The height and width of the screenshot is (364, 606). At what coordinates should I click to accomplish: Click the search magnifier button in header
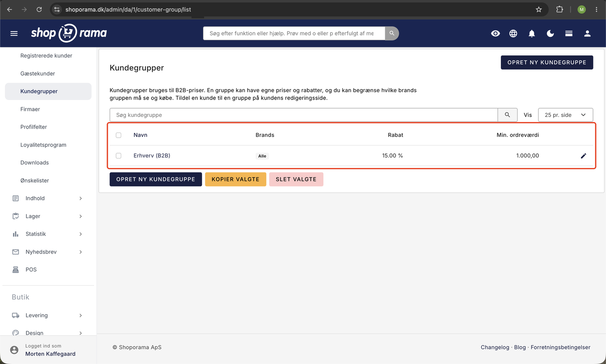(392, 33)
